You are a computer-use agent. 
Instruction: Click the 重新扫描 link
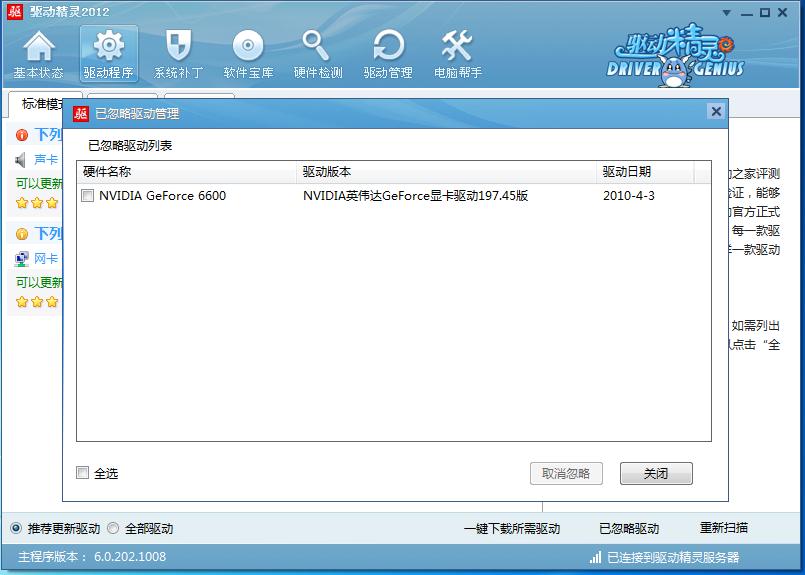[x=723, y=528]
